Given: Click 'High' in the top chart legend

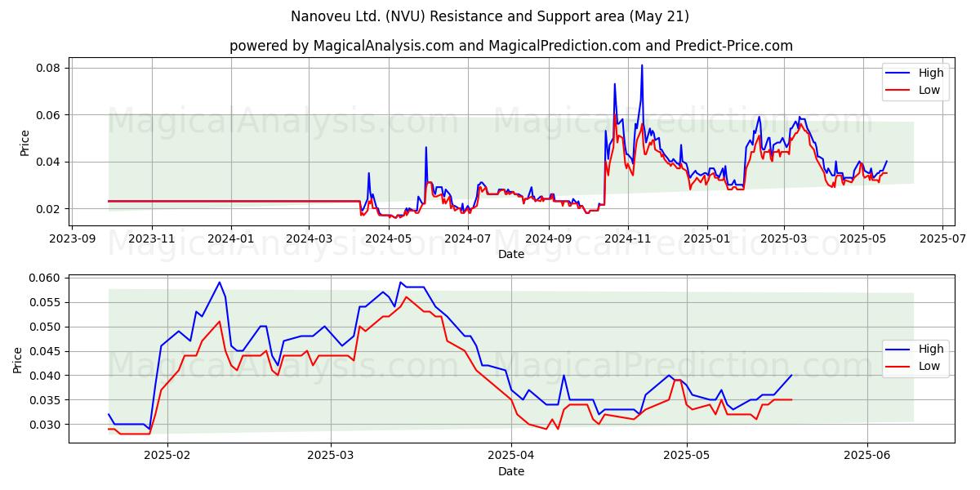Looking at the screenshot, I should pos(932,73).
